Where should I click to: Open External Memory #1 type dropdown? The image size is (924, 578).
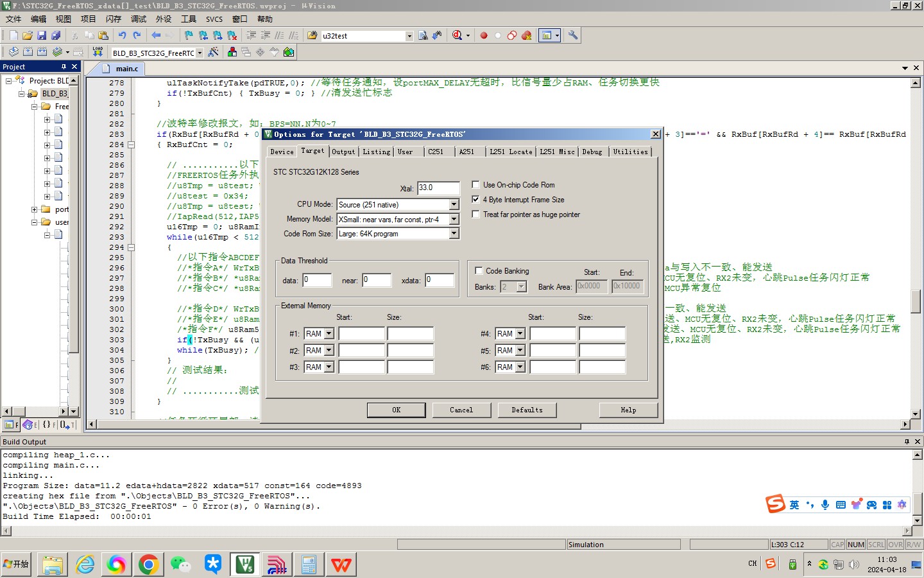329,333
